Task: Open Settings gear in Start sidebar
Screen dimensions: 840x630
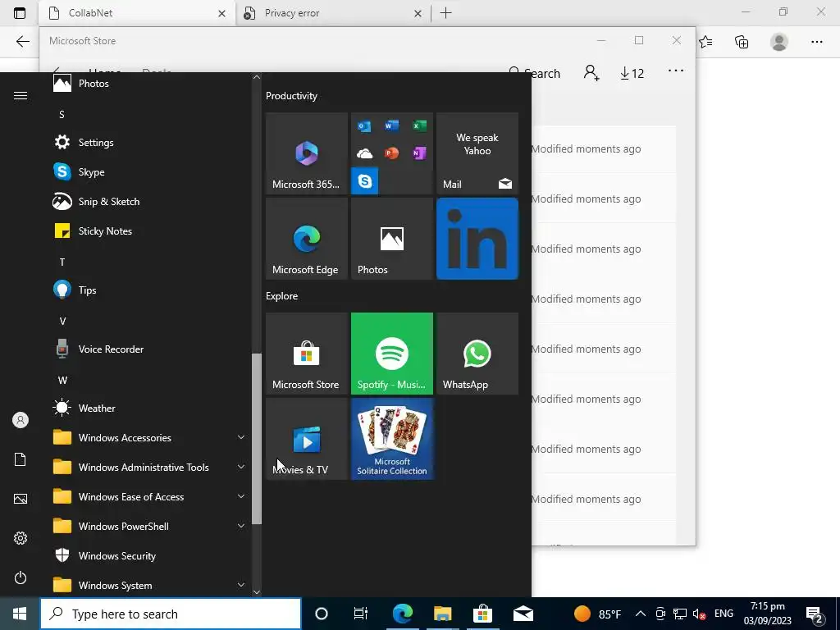Action: pos(21,538)
